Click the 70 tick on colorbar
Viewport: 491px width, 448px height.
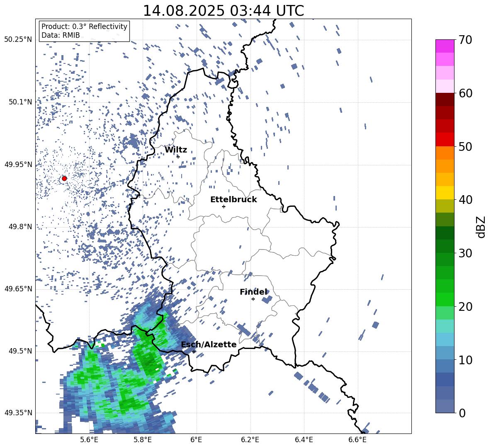(465, 40)
